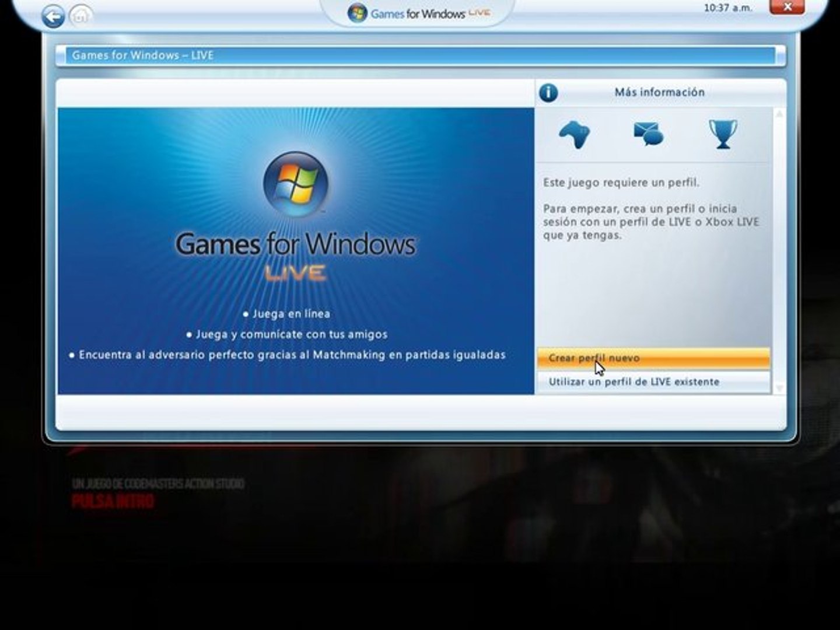Image resolution: width=840 pixels, height=630 pixels.
Task: Go back with the blue arrow button
Action: point(53,16)
